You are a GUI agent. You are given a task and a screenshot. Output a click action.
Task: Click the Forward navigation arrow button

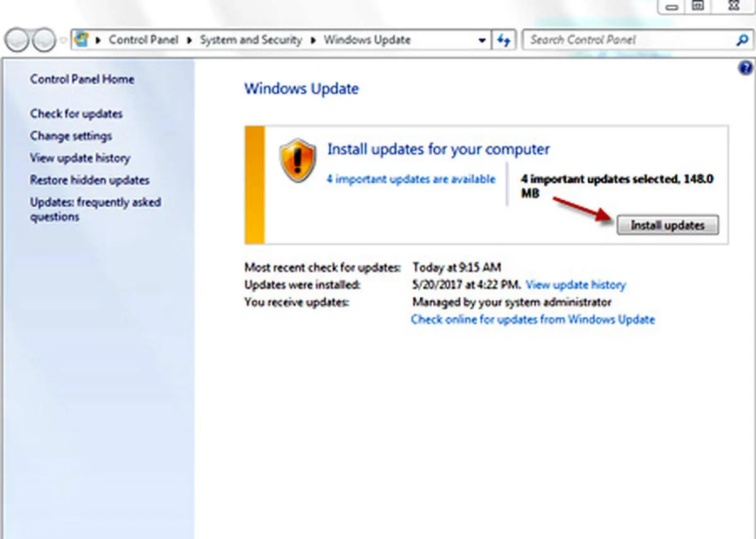click(x=43, y=41)
